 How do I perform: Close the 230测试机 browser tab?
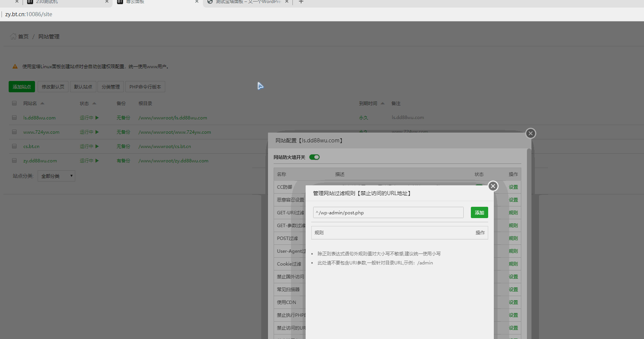click(107, 2)
